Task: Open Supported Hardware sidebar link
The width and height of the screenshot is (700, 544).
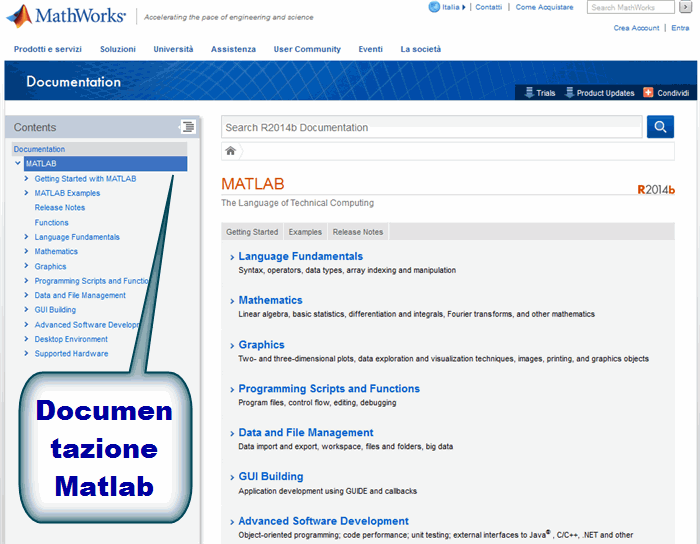Action: [71, 353]
